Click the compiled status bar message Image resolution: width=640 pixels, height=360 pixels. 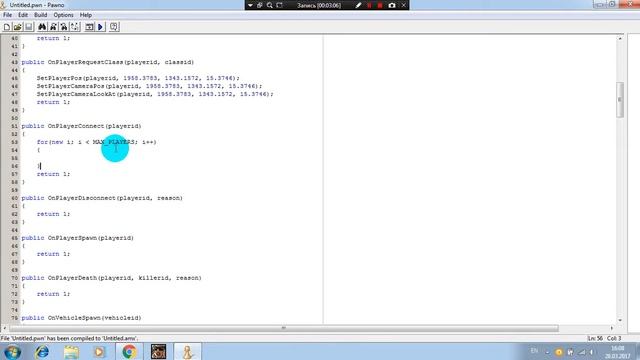click(x=69, y=338)
